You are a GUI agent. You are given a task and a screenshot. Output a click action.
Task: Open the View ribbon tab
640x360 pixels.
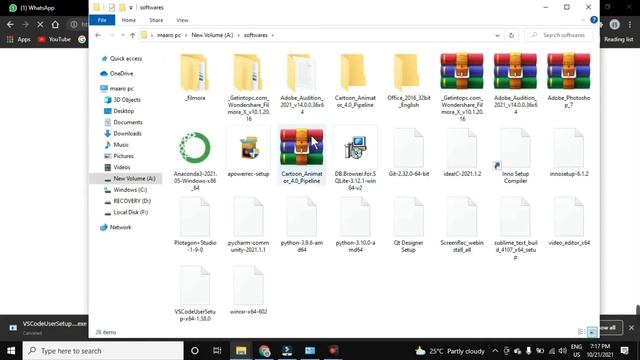[182, 20]
